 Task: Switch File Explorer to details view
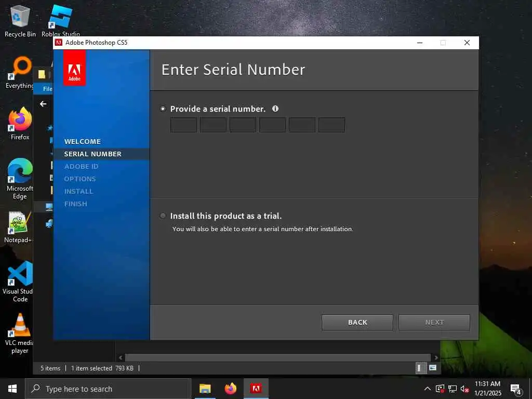[421, 368]
